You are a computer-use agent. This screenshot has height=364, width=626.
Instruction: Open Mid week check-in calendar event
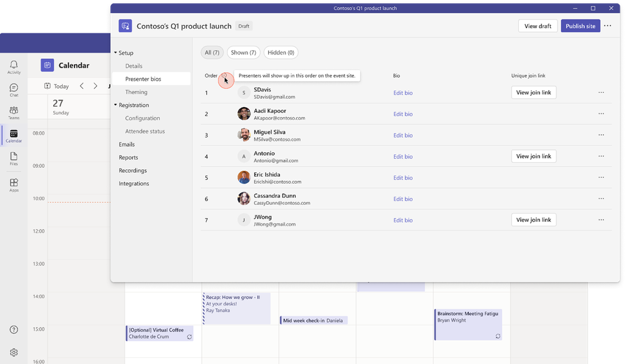point(314,320)
